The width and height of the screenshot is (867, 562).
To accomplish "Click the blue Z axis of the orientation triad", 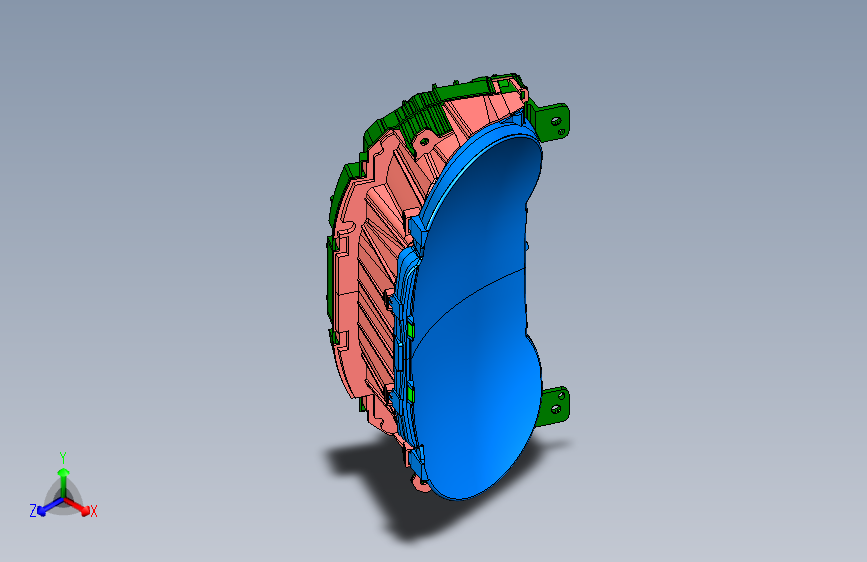I will [50, 507].
